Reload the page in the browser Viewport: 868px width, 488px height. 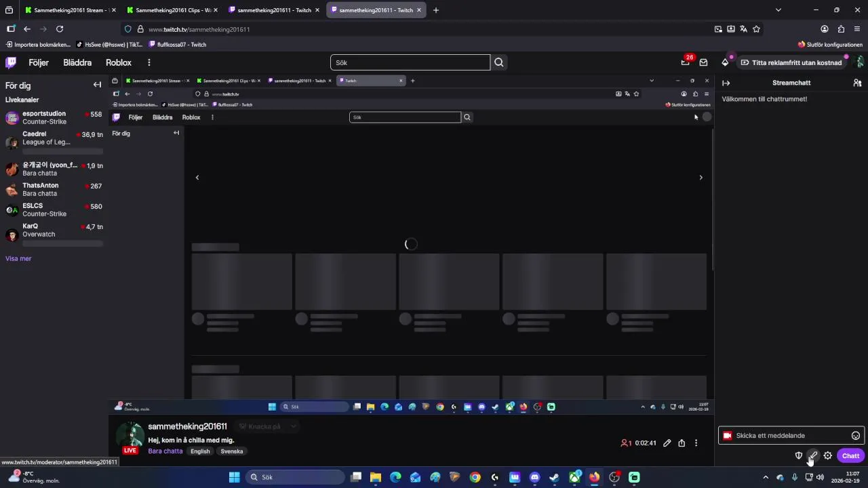click(60, 29)
